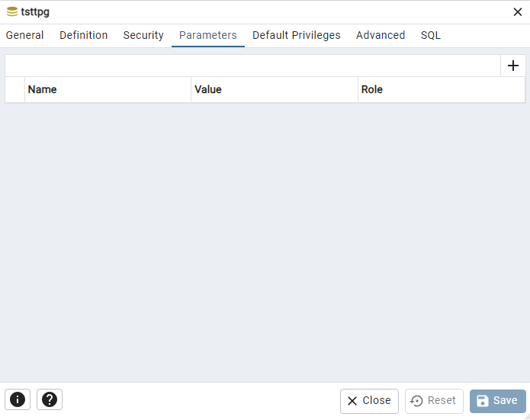The height and width of the screenshot is (420, 530).
Task: Click the tsttpg database icon
Action: coord(12,12)
